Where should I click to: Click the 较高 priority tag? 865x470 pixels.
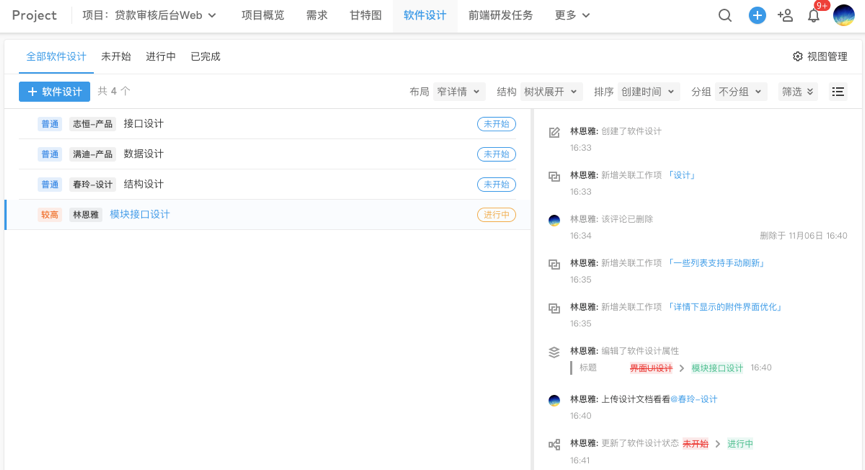click(x=50, y=215)
